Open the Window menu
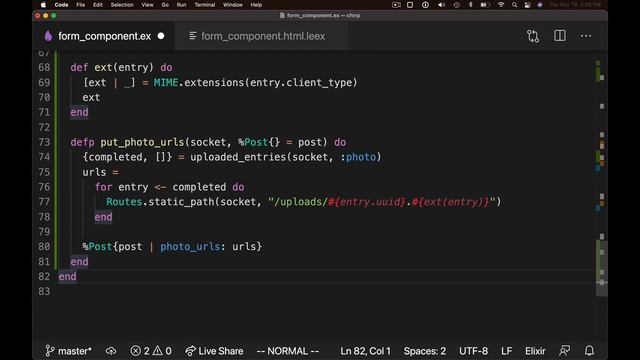Screen dimensions: 640x360 point(233,5)
